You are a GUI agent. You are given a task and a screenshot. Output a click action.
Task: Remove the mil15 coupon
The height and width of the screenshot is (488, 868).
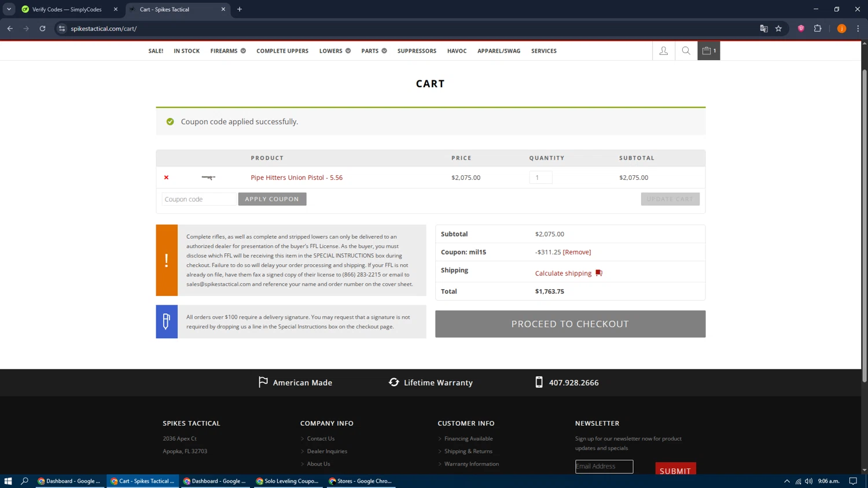[x=577, y=252]
